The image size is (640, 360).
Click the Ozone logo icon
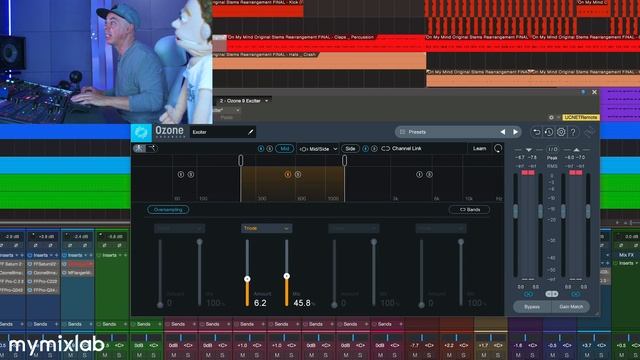coord(141,132)
